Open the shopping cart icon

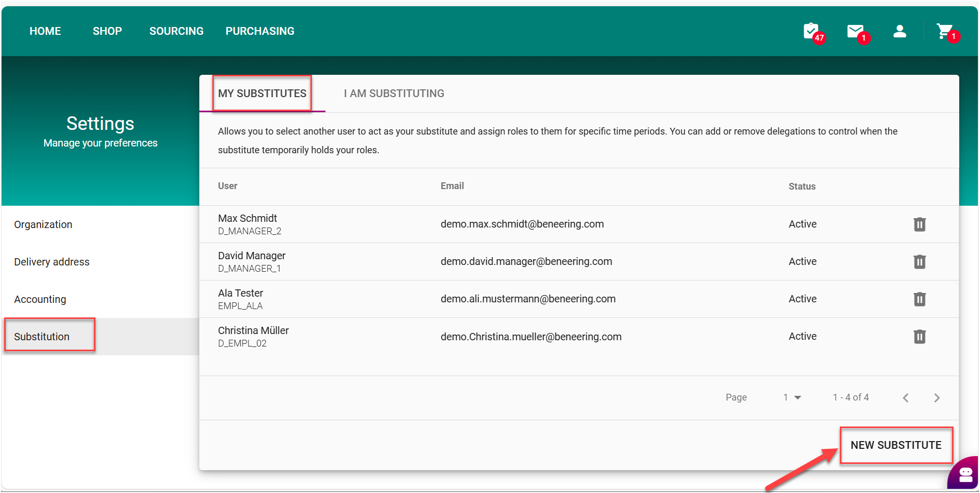(x=944, y=31)
